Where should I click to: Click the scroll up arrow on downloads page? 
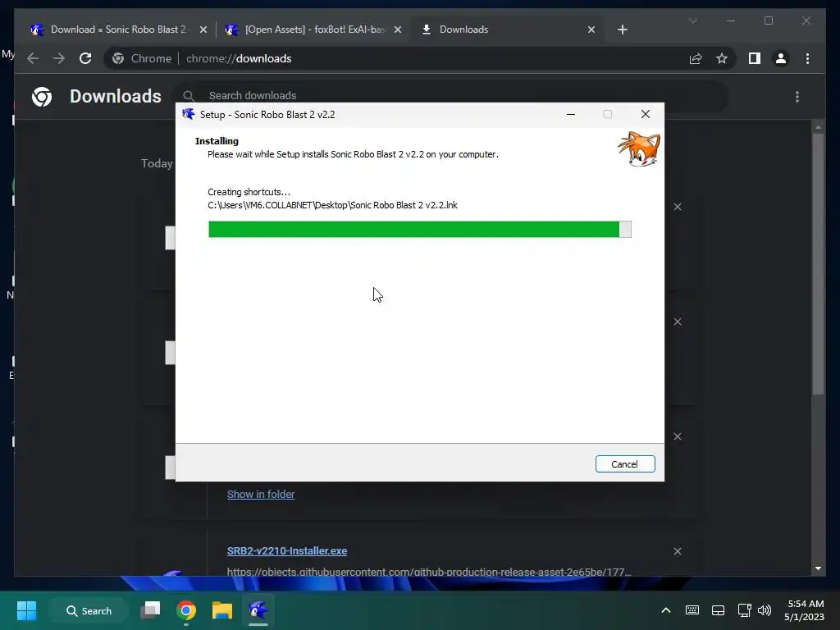(818, 127)
